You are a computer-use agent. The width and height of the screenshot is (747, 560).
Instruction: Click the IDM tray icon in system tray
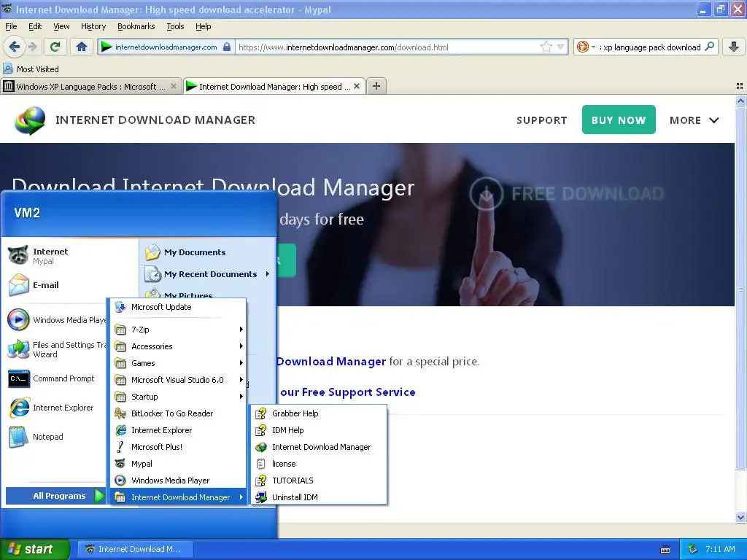(692, 549)
